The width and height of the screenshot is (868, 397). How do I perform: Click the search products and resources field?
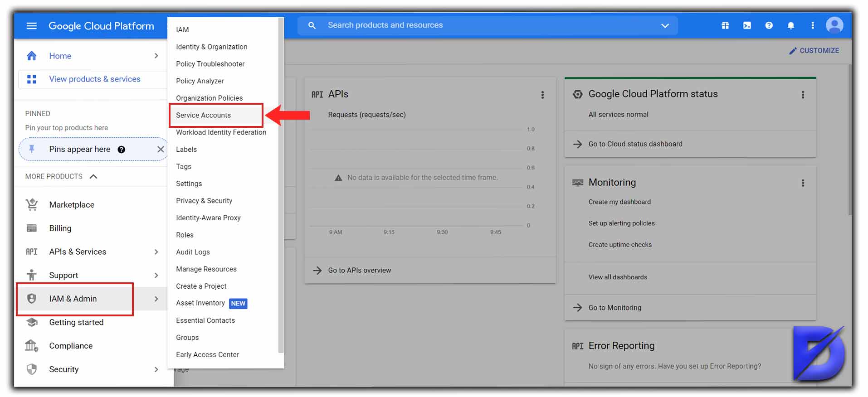click(488, 25)
